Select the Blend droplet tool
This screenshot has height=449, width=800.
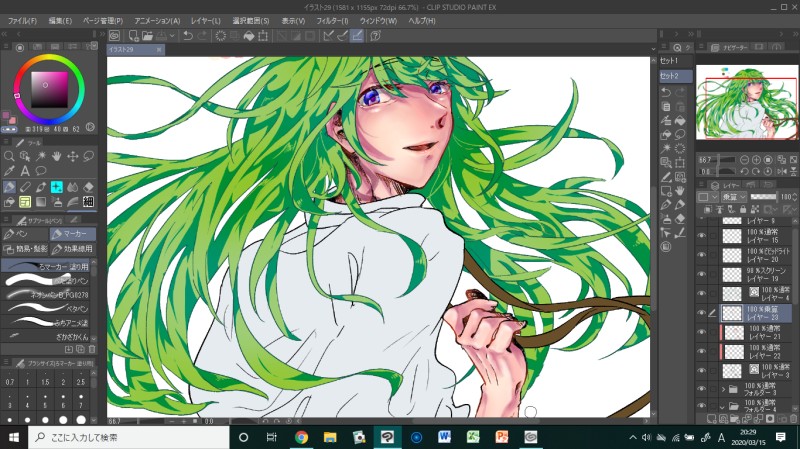[72, 187]
